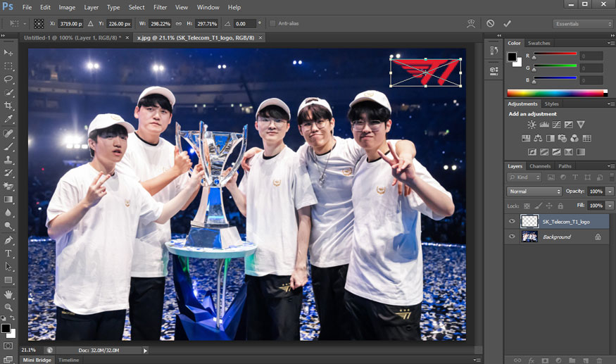This screenshot has height=364, width=616.
Task: Select the Clone Stamp tool
Action: coord(8,160)
